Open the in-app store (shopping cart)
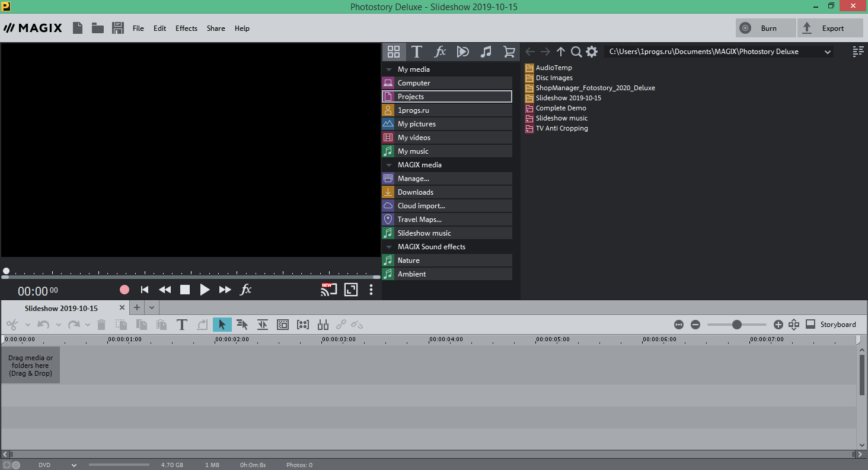This screenshot has height=470, width=868. click(x=509, y=52)
